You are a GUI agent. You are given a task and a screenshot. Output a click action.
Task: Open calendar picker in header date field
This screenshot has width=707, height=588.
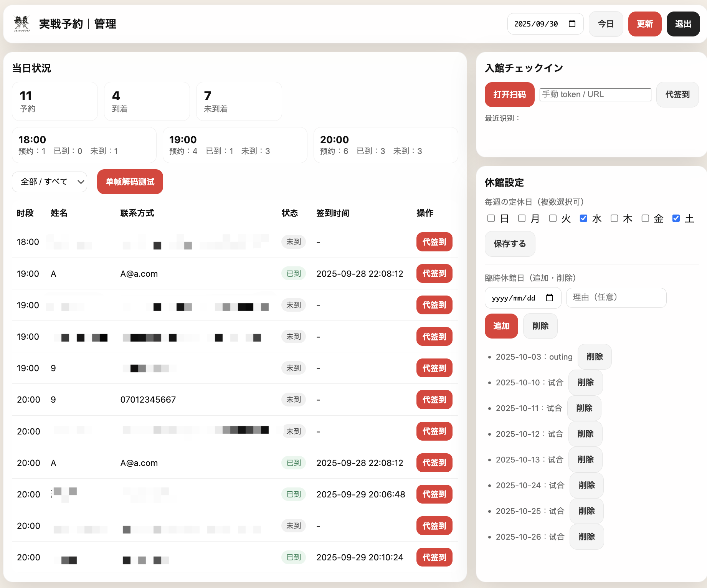point(572,24)
